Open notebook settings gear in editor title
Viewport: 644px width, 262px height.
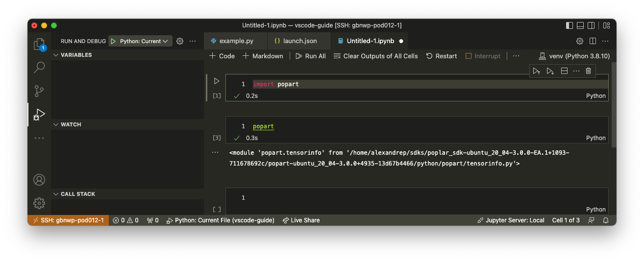(580, 41)
